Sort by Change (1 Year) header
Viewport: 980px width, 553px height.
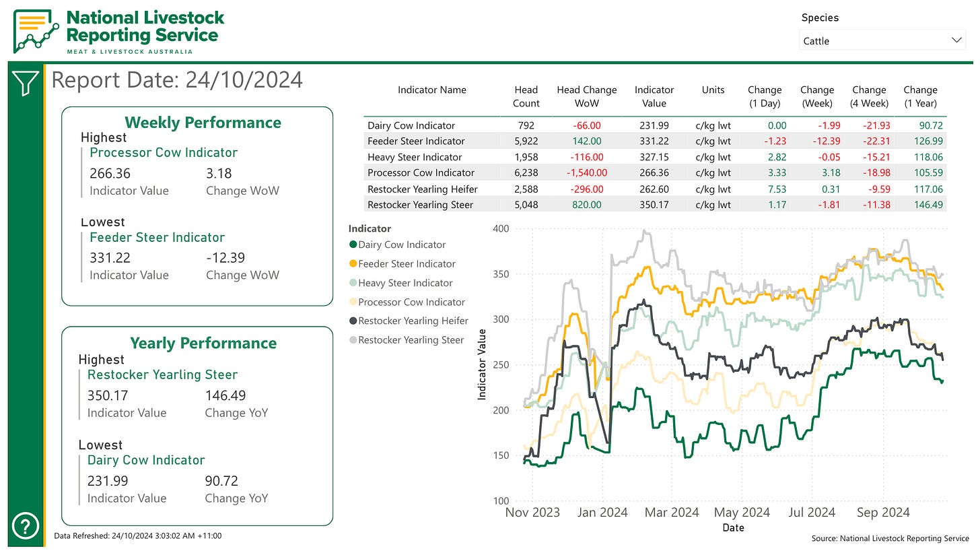click(x=920, y=96)
